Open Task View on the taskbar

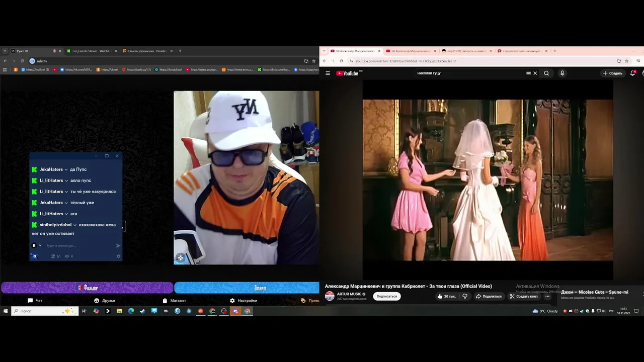coord(84,311)
